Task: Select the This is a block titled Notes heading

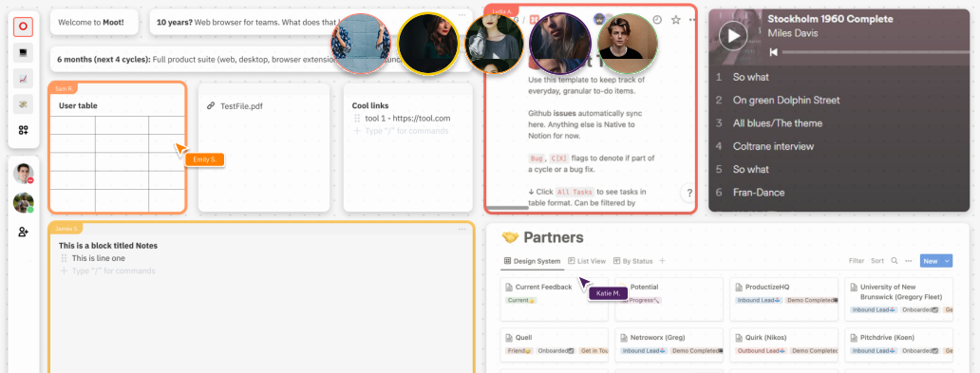Action: (x=108, y=246)
